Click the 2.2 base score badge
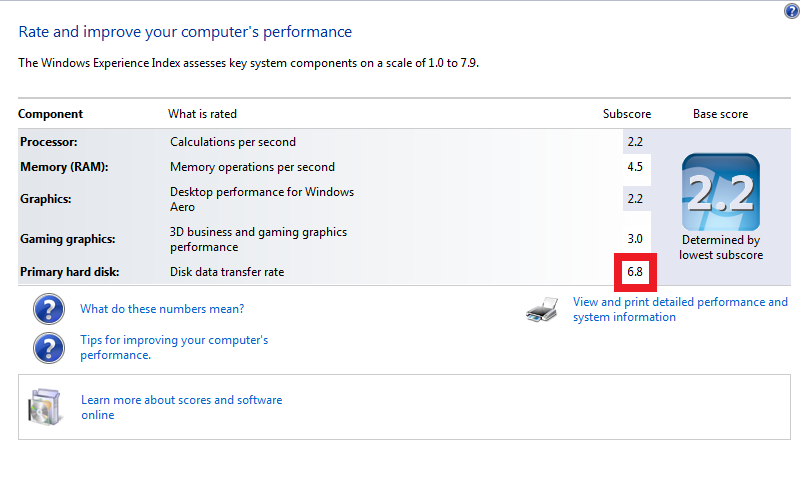The height and width of the screenshot is (480, 800). coord(720,192)
